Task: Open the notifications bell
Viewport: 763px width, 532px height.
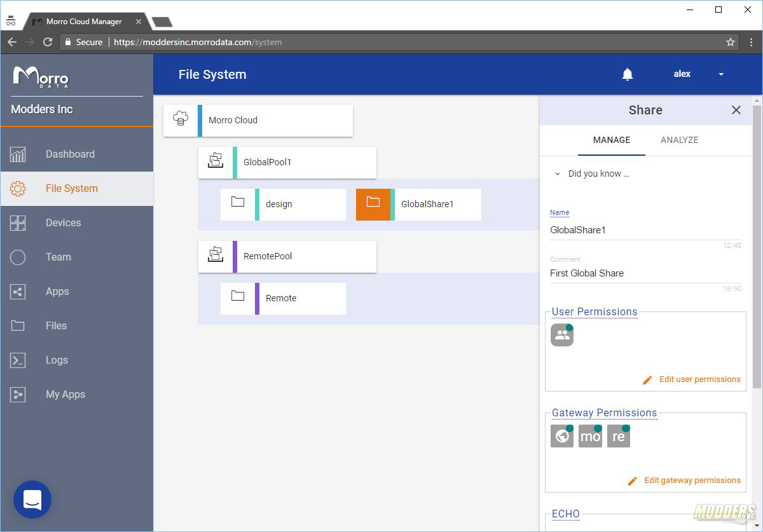Action: pyautogui.click(x=628, y=74)
